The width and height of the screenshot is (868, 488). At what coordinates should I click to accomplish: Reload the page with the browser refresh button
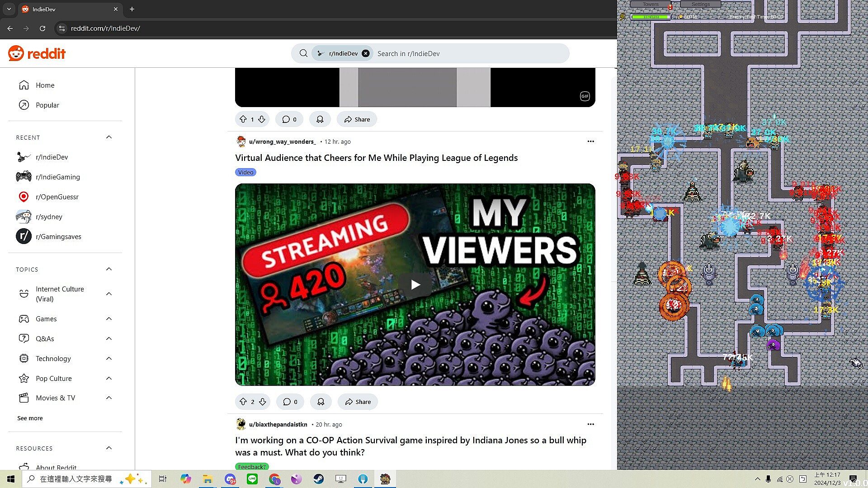click(42, 28)
